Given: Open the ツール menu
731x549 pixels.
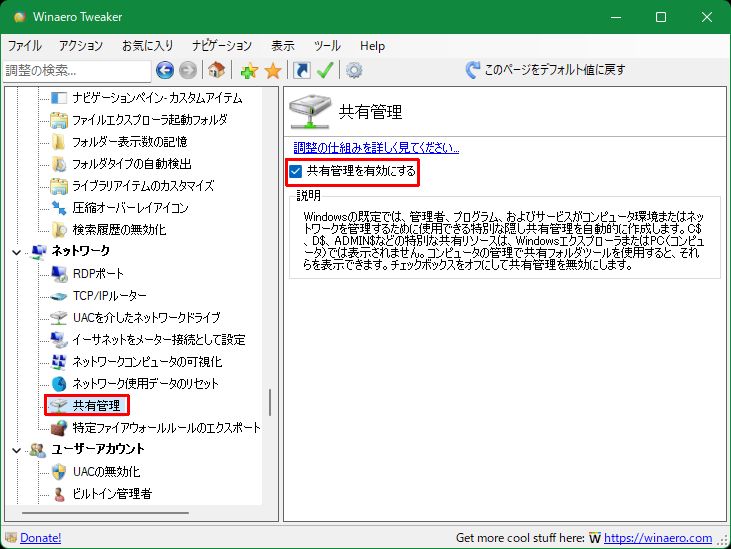Looking at the screenshot, I should pyautogui.click(x=327, y=46).
